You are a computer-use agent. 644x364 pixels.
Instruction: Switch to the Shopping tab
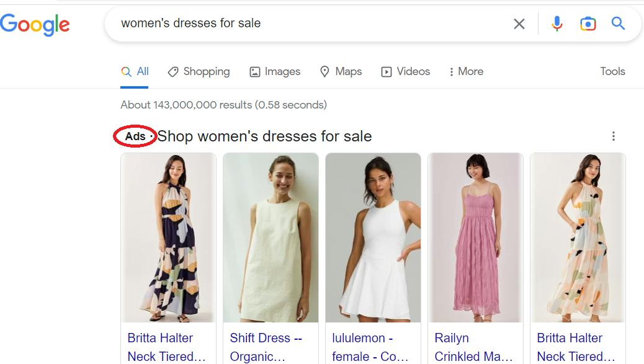click(199, 71)
